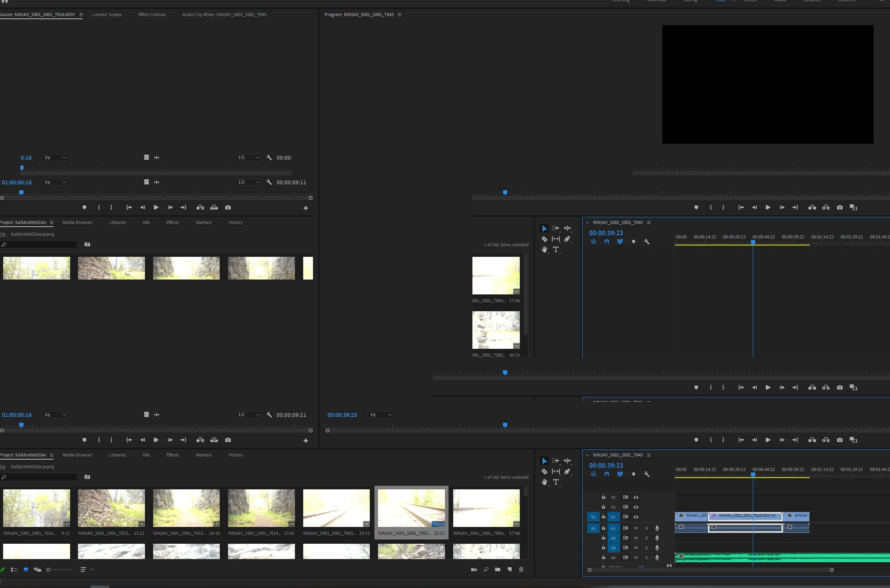This screenshot has width=890, height=588.
Task: Toggle V2 track output eye
Action: point(636,507)
